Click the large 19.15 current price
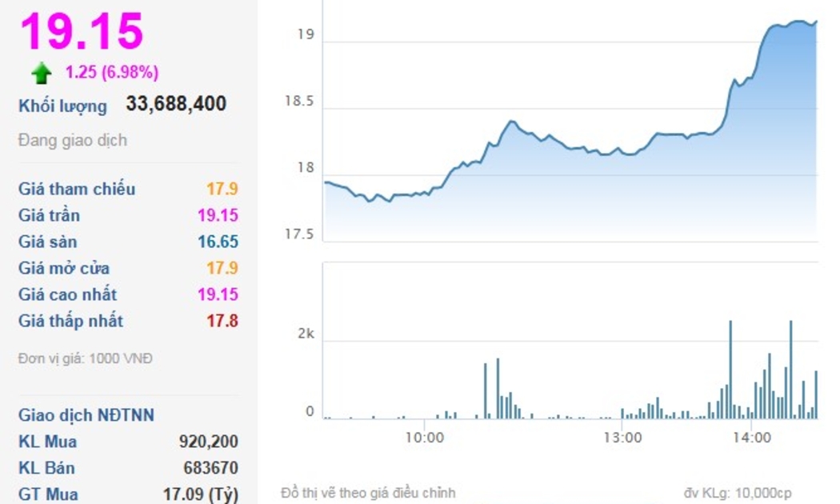 pyautogui.click(x=82, y=31)
